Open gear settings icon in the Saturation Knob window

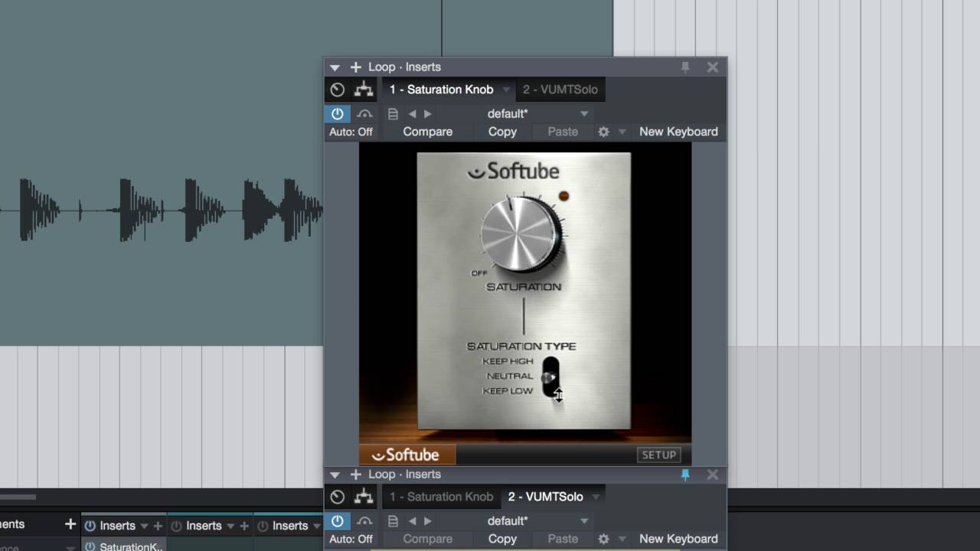click(x=603, y=132)
